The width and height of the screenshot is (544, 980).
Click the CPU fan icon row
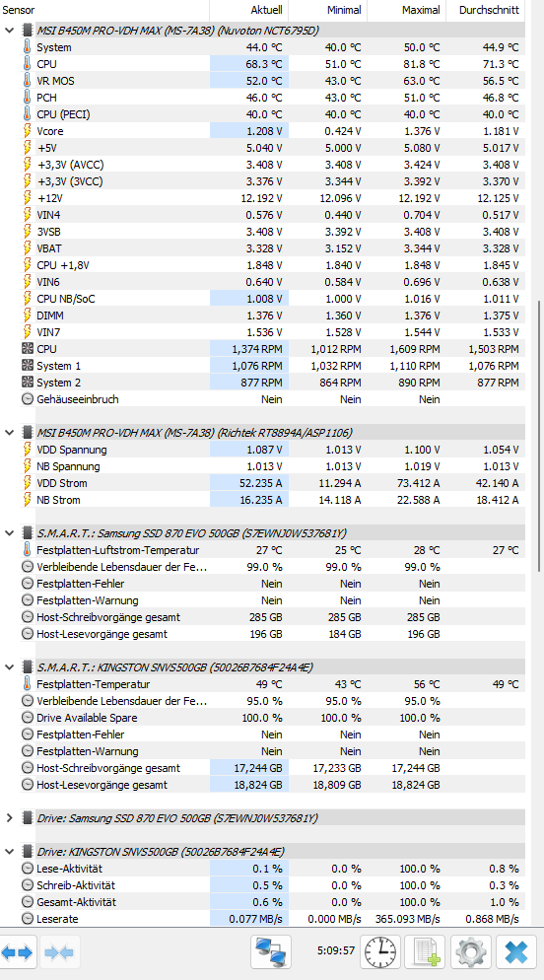pyautogui.click(x=262, y=349)
